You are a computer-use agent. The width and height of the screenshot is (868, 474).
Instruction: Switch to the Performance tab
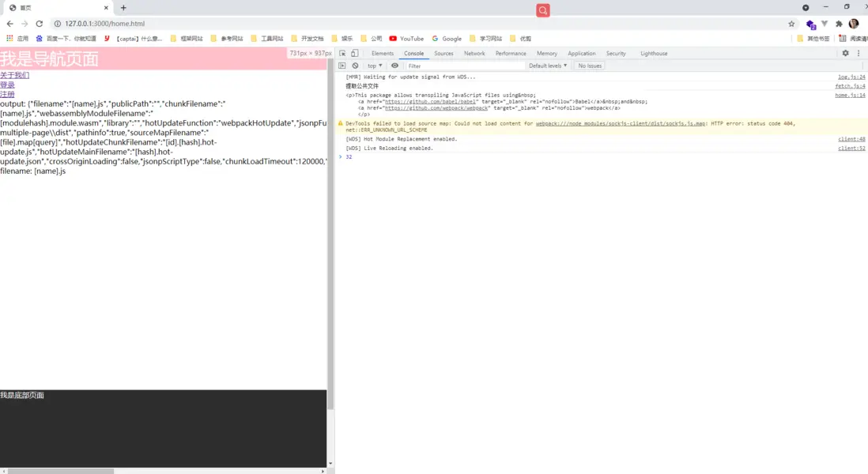(511, 54)
